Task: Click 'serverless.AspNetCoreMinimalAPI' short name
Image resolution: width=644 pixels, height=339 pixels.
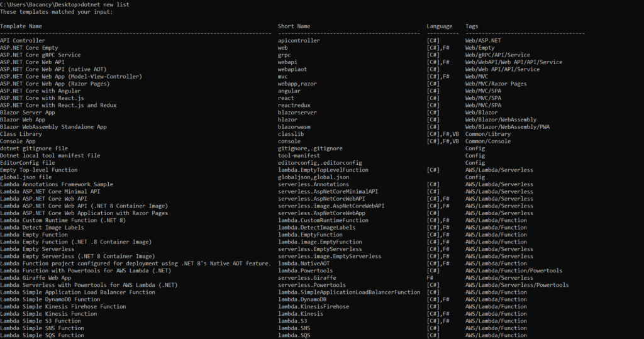Action: [328, 191]
